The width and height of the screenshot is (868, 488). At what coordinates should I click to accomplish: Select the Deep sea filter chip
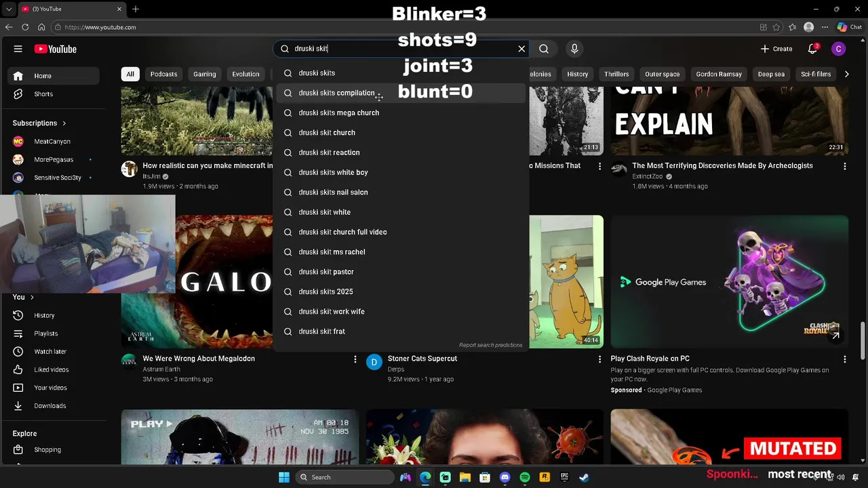tap(771, 74)
